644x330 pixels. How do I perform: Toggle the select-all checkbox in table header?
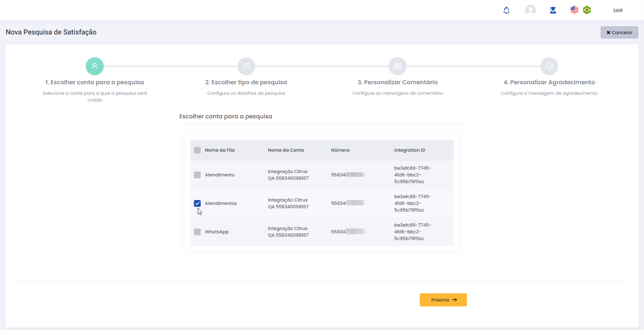coord(197,150)
